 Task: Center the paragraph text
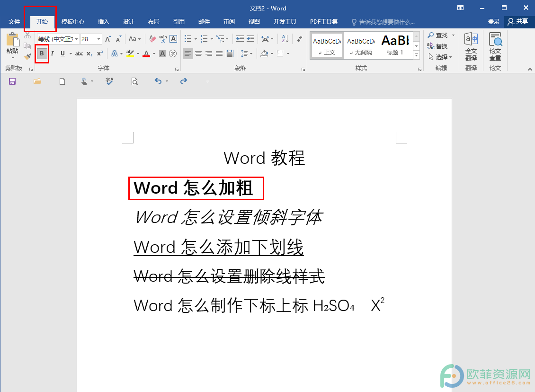click(x=198, y=53)
